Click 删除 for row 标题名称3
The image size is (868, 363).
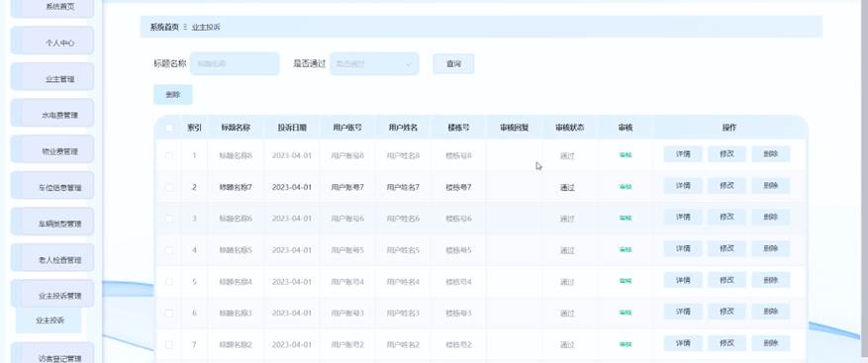771,313
